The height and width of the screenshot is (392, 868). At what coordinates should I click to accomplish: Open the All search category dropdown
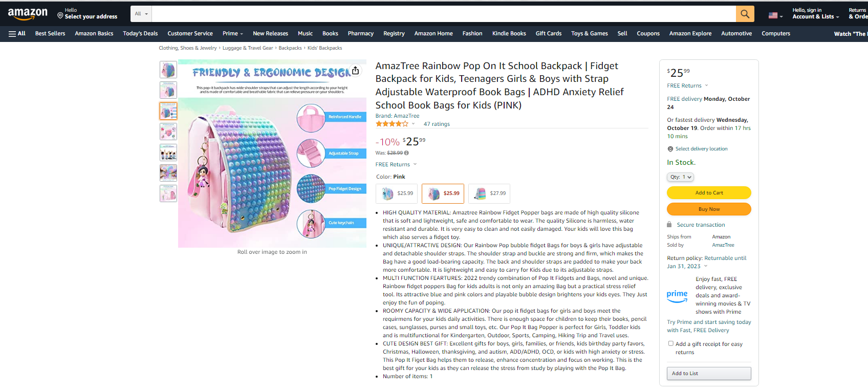[141, 14]
